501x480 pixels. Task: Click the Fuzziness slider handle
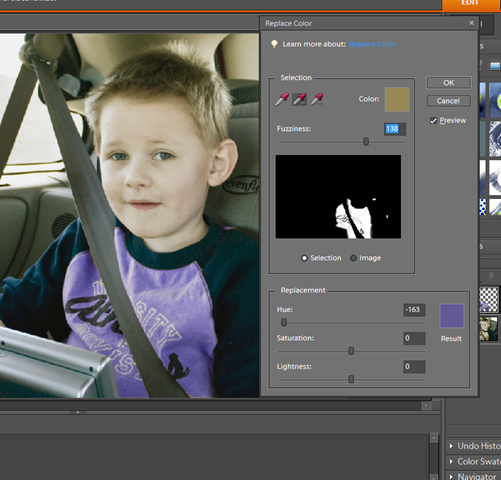(366, 142)
